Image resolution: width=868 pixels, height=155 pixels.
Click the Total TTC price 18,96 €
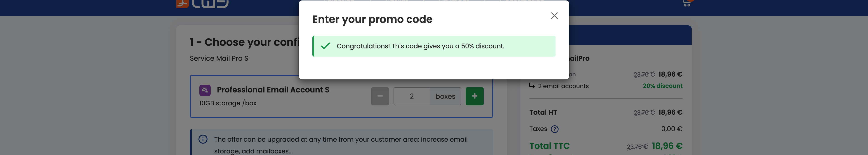(667, 146)
